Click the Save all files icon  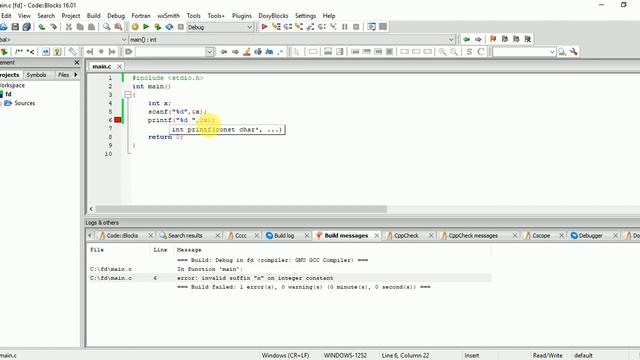[27, 27]
